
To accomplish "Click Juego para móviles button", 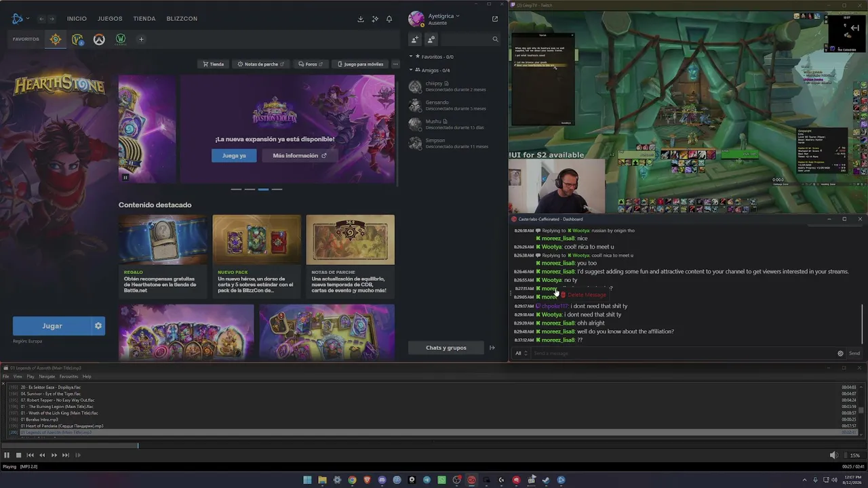I will tap(360, 64).
